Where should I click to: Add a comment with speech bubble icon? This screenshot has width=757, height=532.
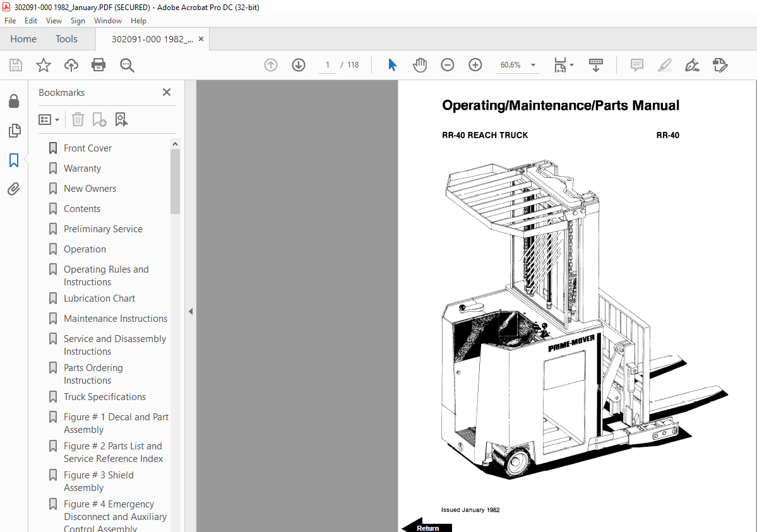(637, 65)
